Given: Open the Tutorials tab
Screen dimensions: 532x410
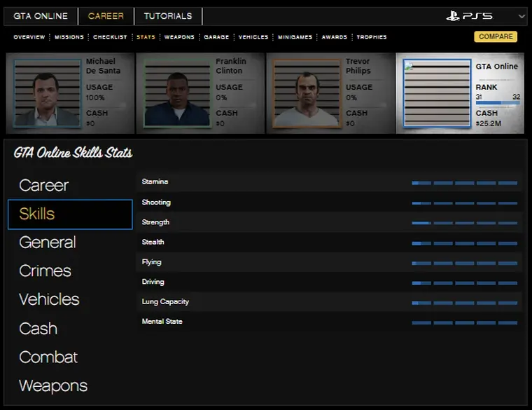Looking at the screenshot, I should pyautogui.click(x=168, y=16).
